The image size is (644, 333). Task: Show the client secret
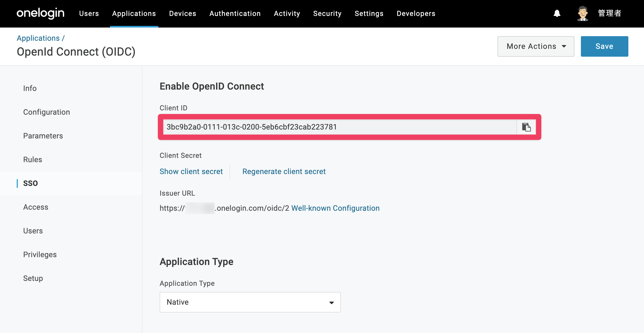191,172
